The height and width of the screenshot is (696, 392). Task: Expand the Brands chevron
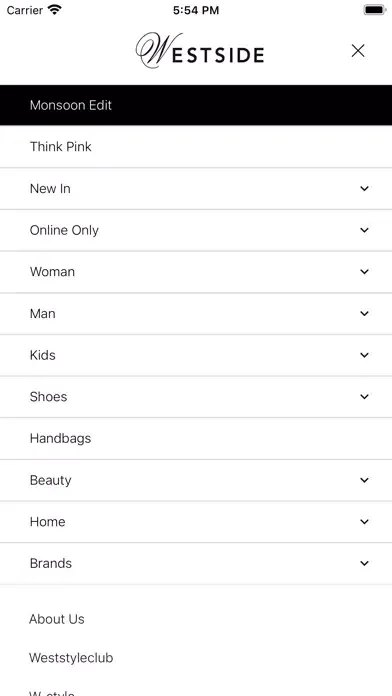364,563
